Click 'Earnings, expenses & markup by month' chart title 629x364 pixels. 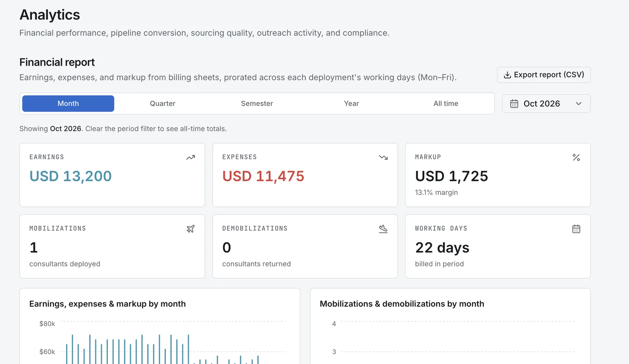click(x=107, y=304)
